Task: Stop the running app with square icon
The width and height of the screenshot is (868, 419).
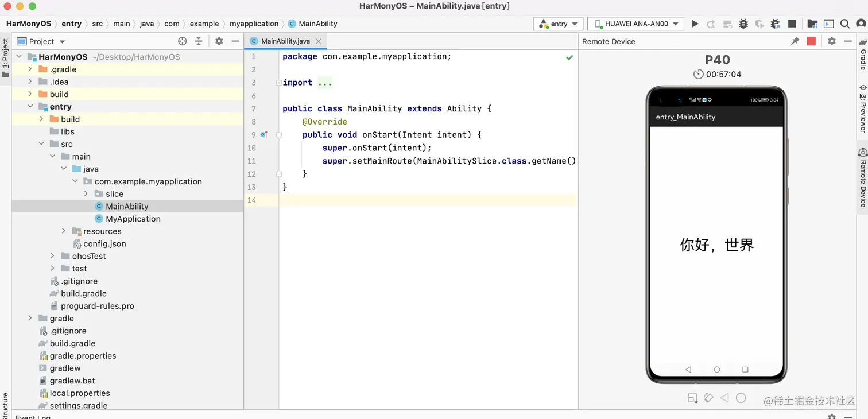Action: (792, 24)
